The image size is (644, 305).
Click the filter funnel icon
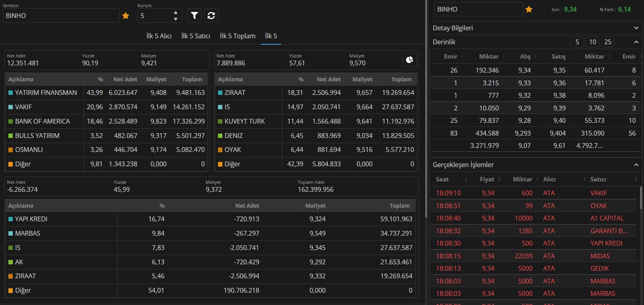pos(194,16)
